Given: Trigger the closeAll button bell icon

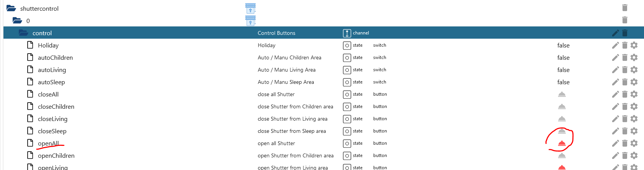Looking at the screenshot, I should click(x=562, y=95).
